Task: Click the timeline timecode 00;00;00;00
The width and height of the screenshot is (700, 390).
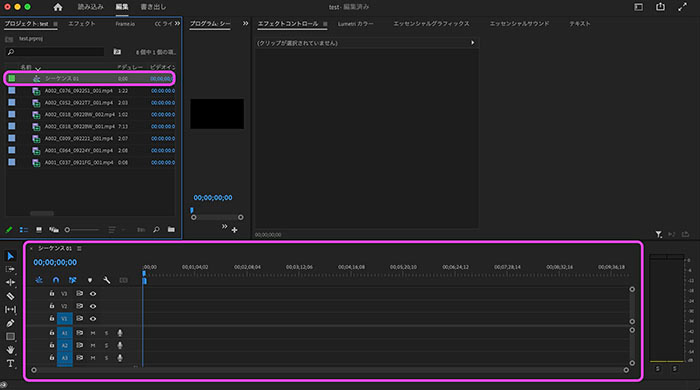Action: (55, 262)
